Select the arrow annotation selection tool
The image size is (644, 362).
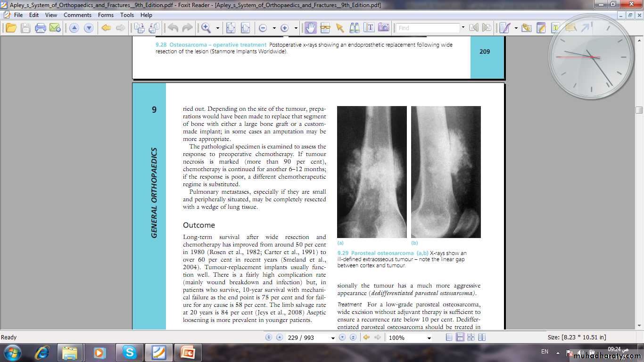pos(340,28)
